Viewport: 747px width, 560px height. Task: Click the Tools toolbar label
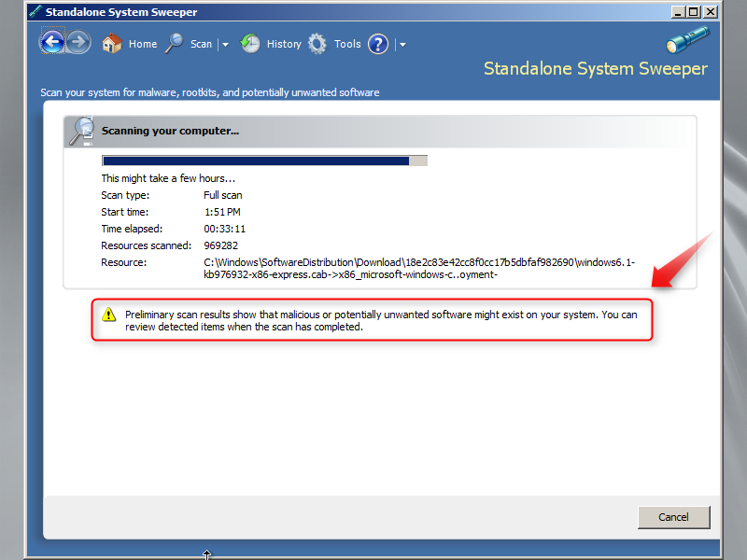tap(347, 43)
